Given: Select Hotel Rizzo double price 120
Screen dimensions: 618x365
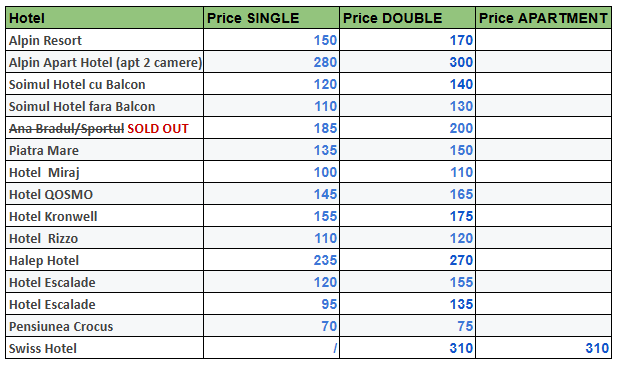Looking at the screenshot, I should 461,238.
